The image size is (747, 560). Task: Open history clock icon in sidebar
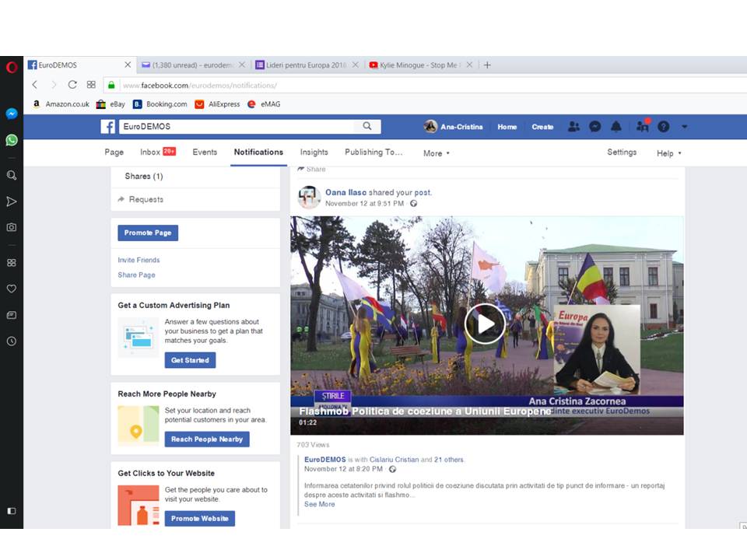pos(12,341)
